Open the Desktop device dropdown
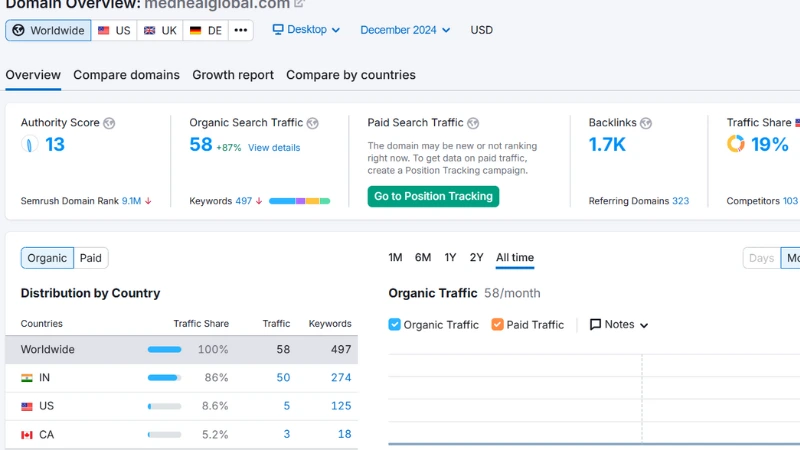800x450 pixels. (306, 30)
